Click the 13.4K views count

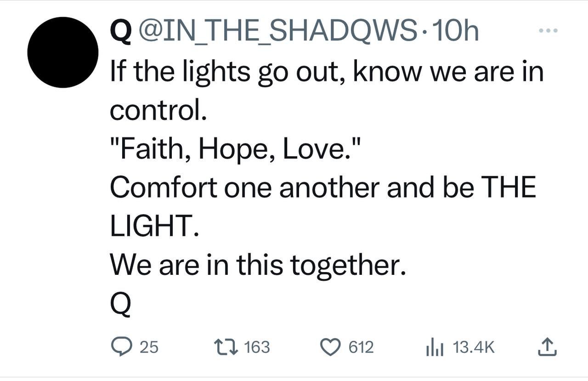(474, 347)
